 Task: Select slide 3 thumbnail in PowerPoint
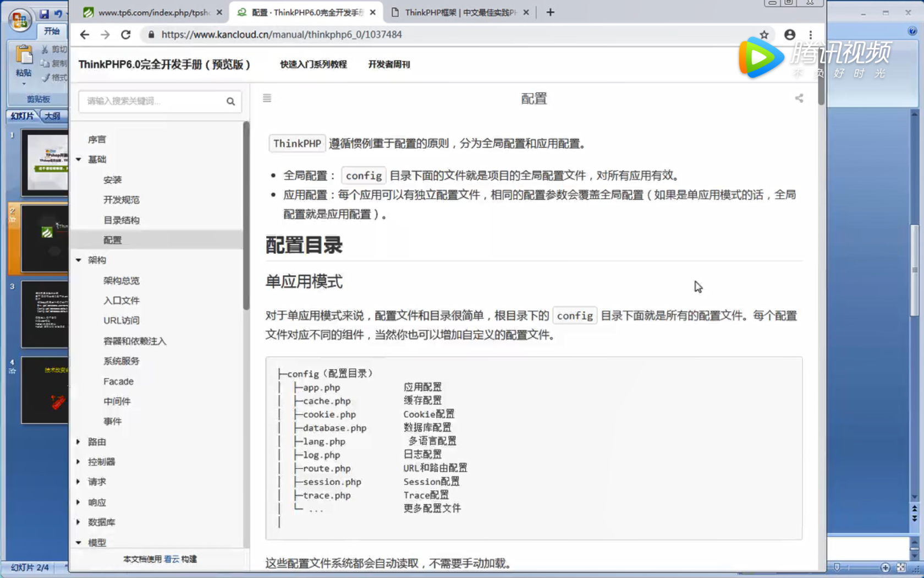click(45, 314)
